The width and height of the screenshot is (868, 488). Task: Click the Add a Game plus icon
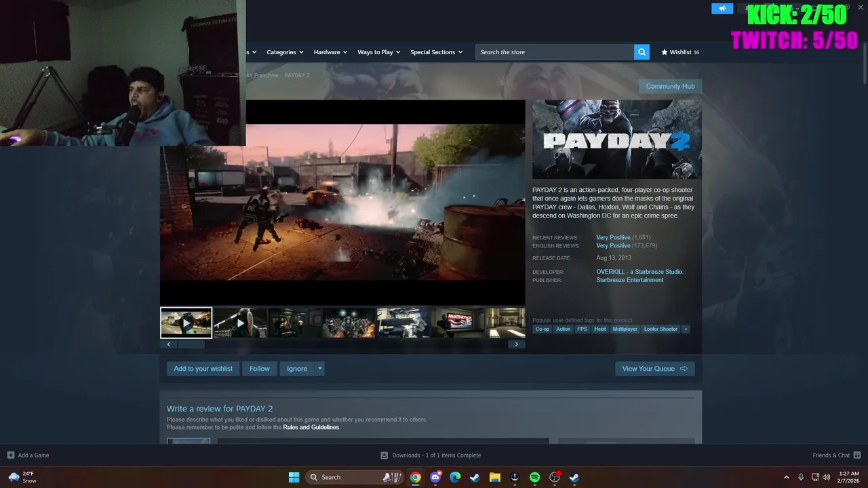tap(10, 455)
